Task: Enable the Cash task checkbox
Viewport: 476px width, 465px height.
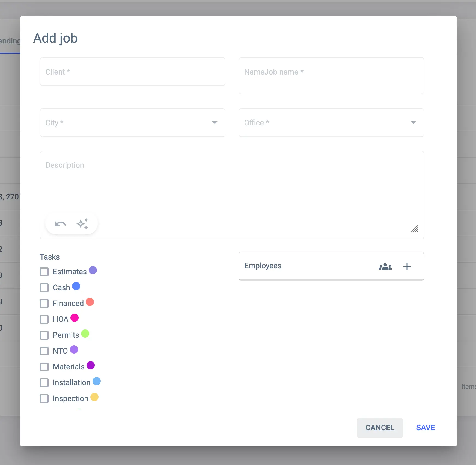Action: coord(44,288)
